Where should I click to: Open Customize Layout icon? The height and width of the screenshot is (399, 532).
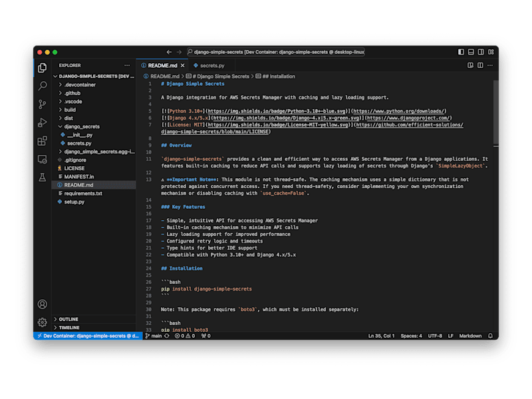click(491, 52)
